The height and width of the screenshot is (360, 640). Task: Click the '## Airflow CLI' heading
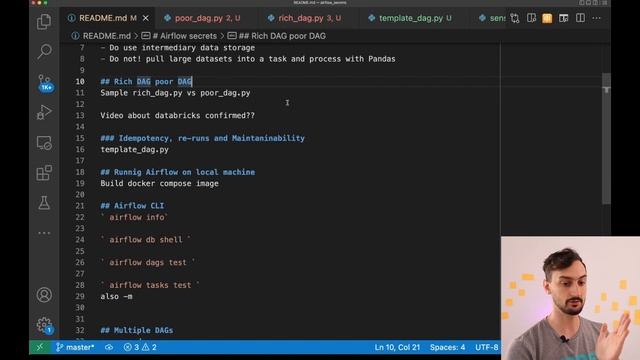tap(132, 206)
